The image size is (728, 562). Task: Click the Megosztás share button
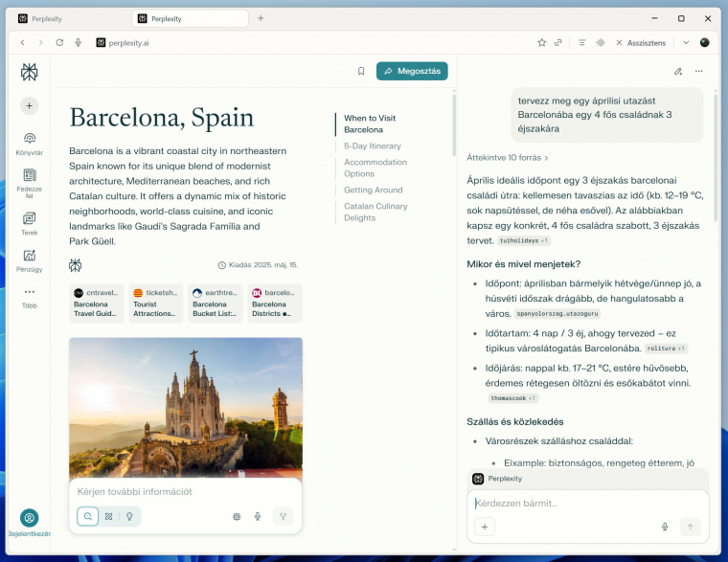[412, 71]
